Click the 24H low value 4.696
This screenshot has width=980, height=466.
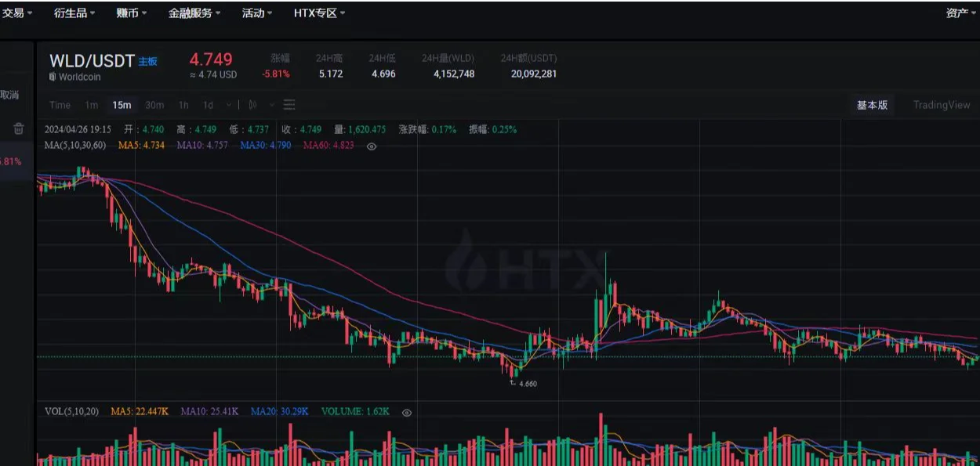click(x=383, y=74)
